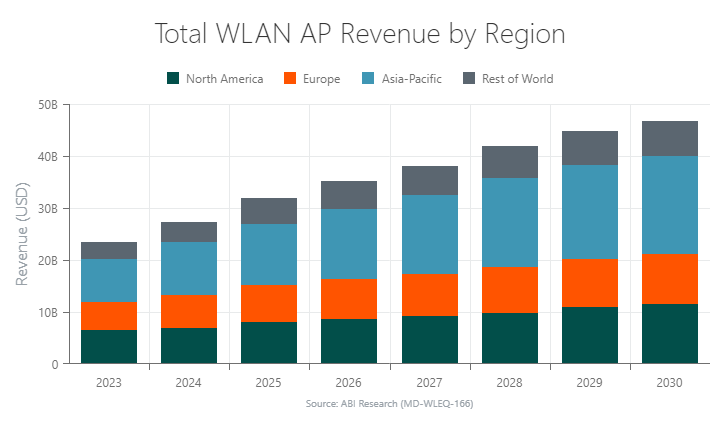Viewport: 720px width, 440px height.
Task: Select the 2023 North America bar segment
Action: [109, 347]
